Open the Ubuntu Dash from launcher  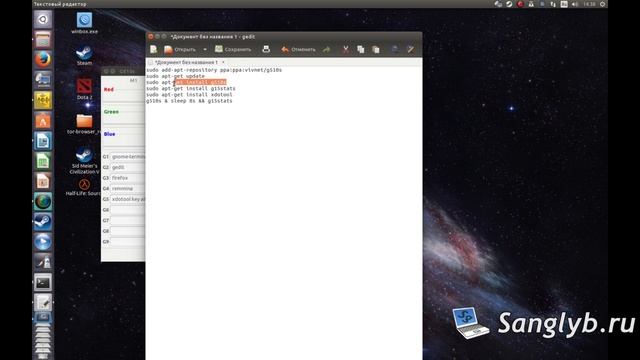pyautogui.click(x=43, y=19)
